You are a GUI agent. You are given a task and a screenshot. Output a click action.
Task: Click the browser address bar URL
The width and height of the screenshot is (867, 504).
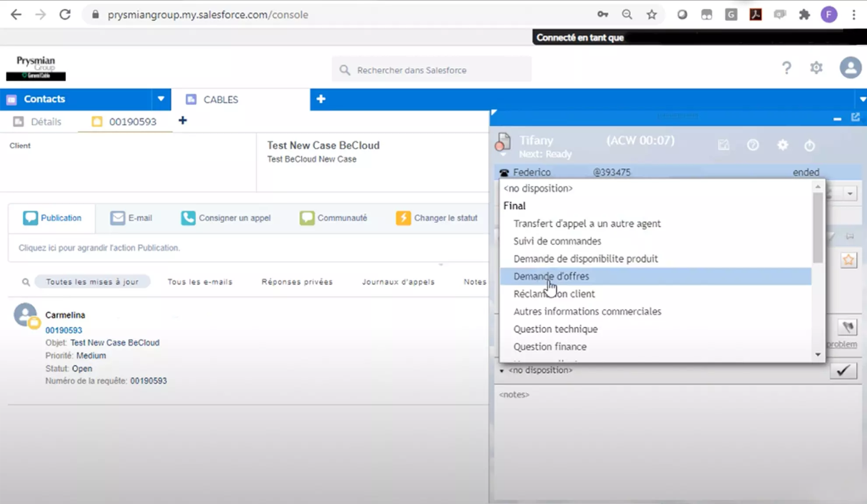pos(208,14)
